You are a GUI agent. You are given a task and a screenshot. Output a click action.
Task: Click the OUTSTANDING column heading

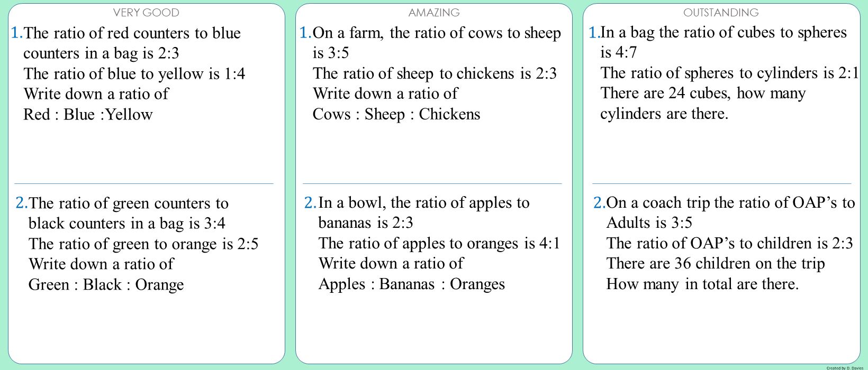click(721, 12)
